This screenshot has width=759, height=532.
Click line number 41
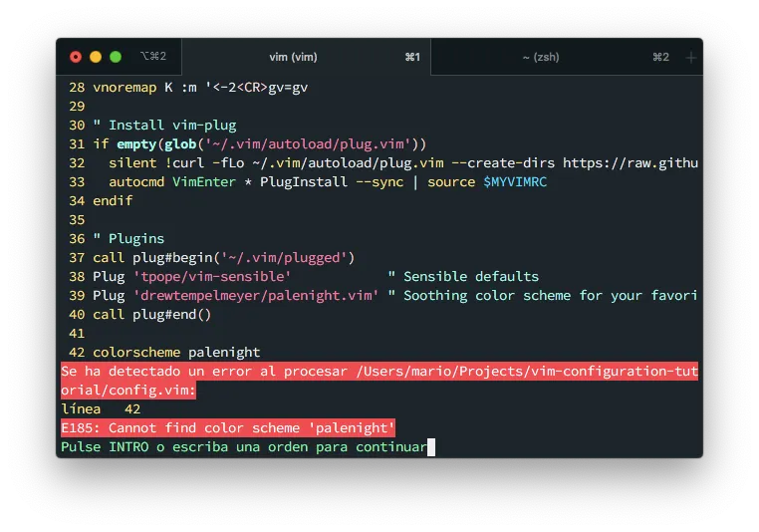click(77, 334)
